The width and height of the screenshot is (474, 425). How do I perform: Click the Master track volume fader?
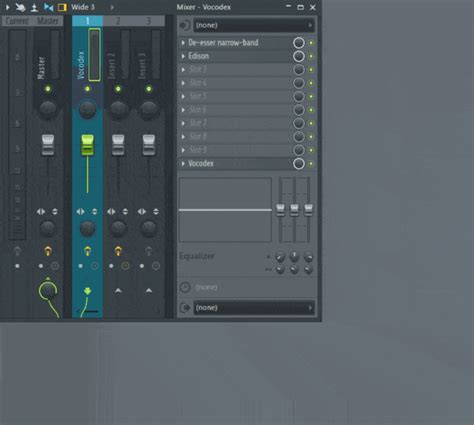[x=48, y=145]
